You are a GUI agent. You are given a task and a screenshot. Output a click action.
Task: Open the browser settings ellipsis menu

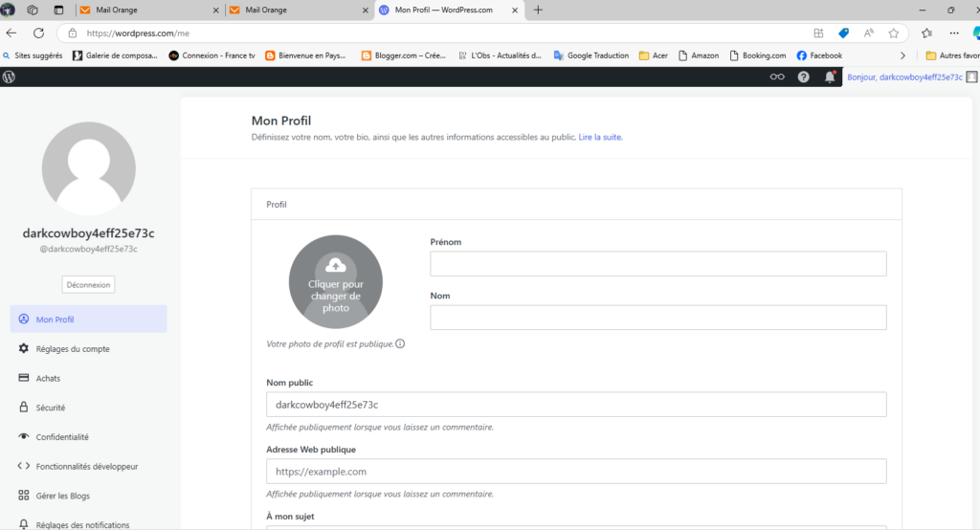(x=953, y=33)
